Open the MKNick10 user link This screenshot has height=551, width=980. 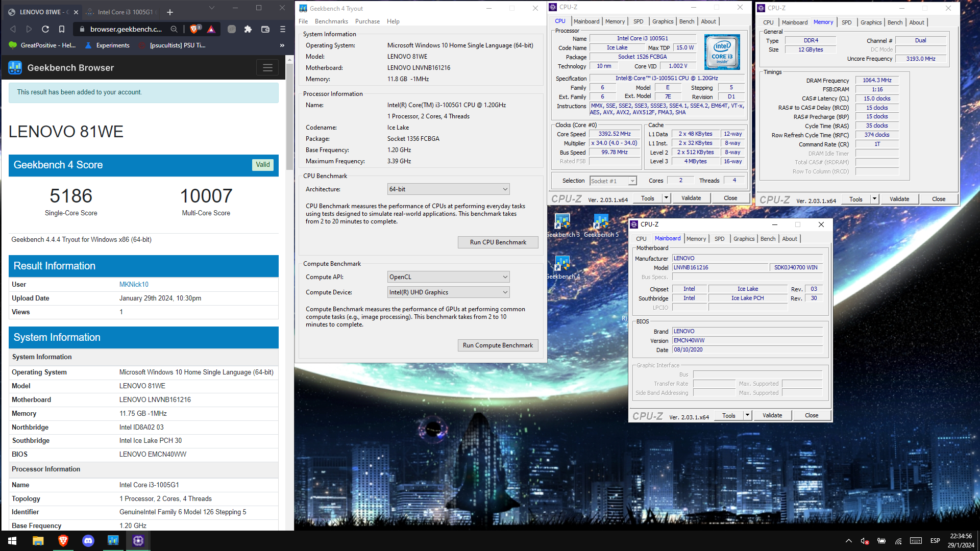coord(134,285)
